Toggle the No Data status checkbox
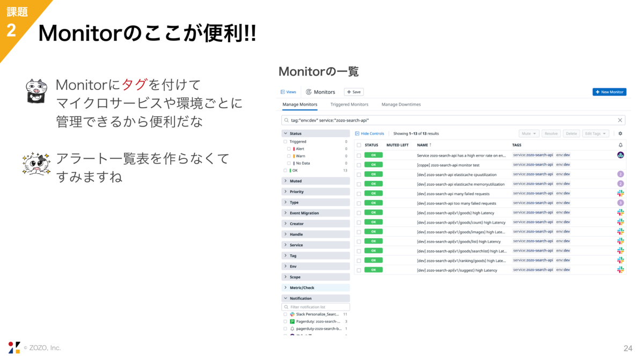 (289, 163)
